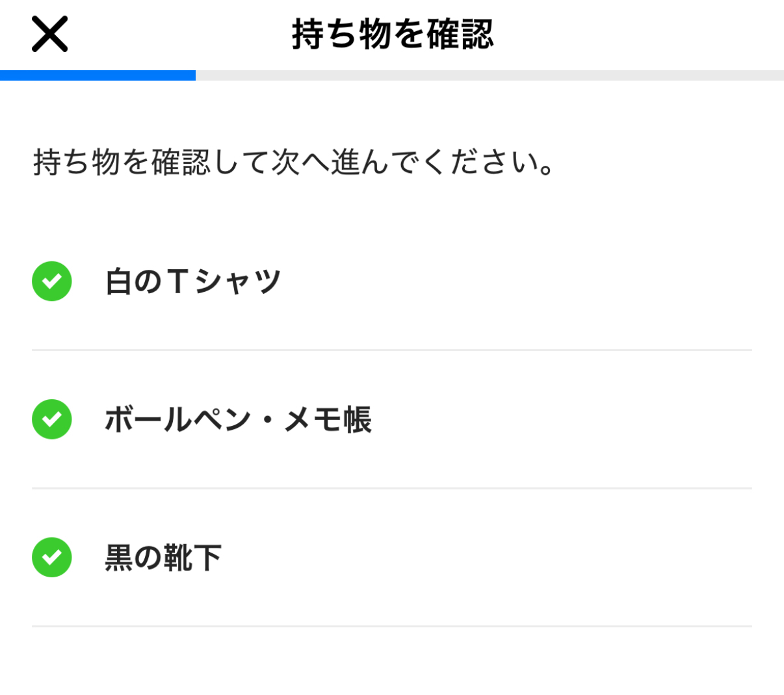The width and height of the screenshot is (784, 695).
Task: Uncheck the ボールペン・メモ帳 green checkmark
Action: click(52, 419)
